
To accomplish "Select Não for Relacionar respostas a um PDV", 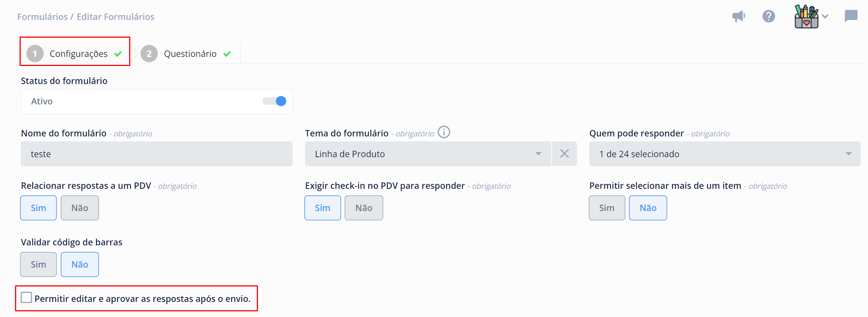I will [80, 208].
